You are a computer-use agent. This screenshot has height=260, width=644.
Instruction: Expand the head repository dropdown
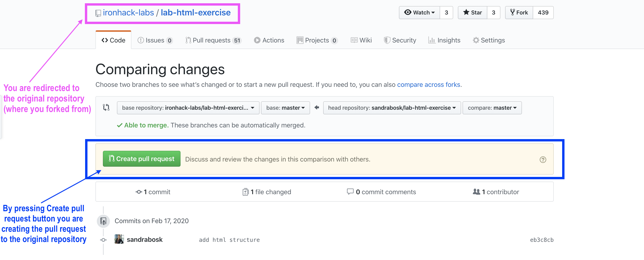pyautogui.click(x=392, y=108)
